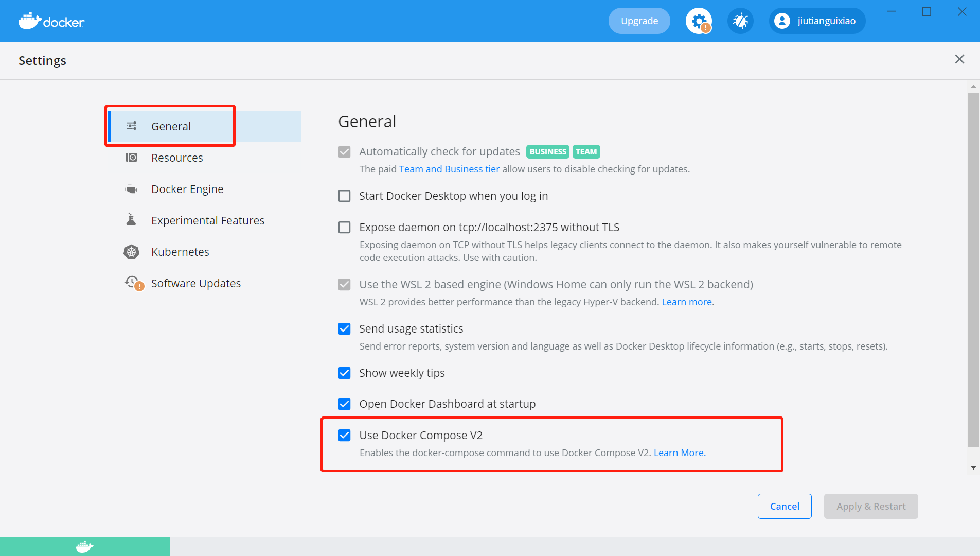
Task: Maximize the Docker Desktop window
Action: point(926,11)
